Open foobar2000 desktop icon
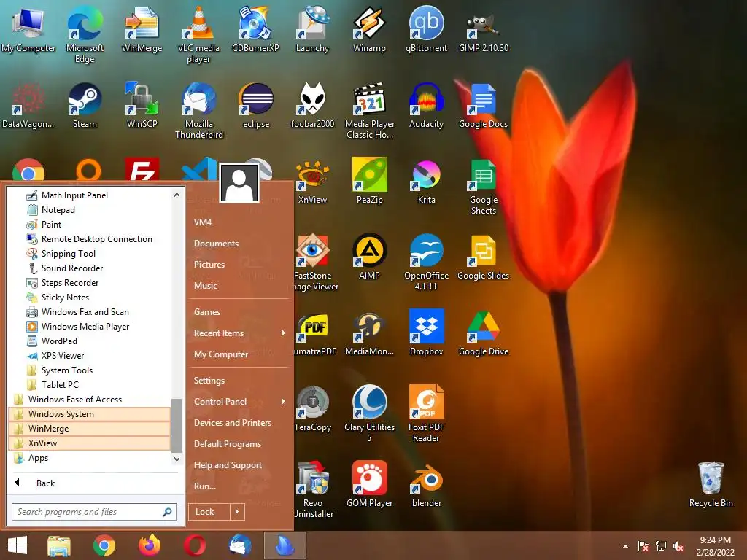 tap(312, 106)
